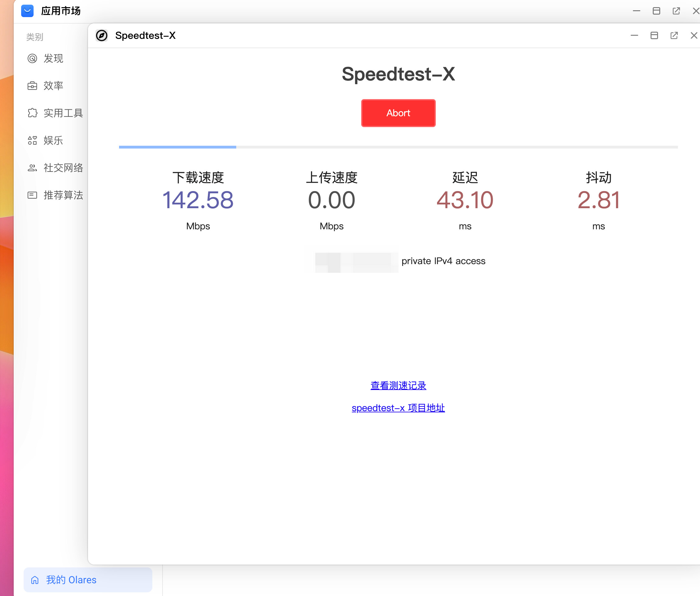This screenshot has width=700, height=596.
Task: Close the 应用市场 window
Action: pyautogui.click(x=696, y=11)
